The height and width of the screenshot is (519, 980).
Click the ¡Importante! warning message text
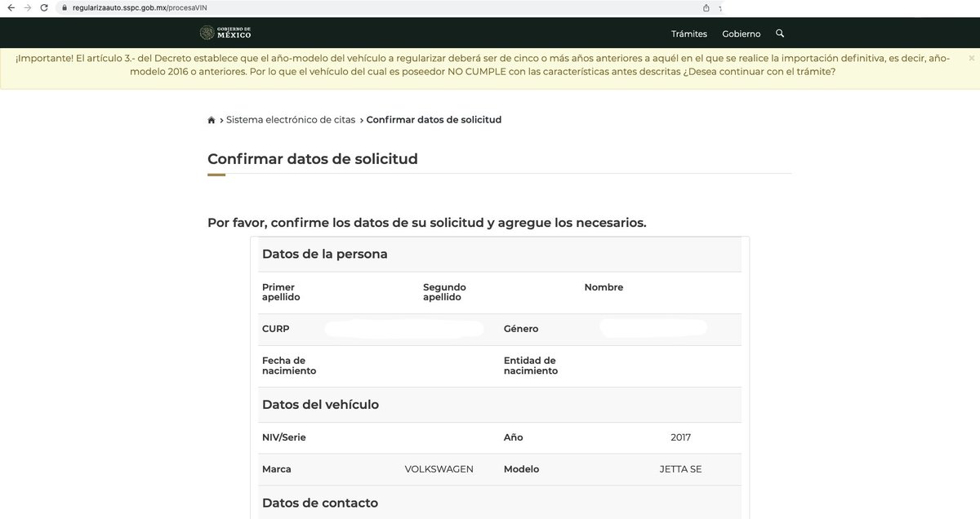483,64
